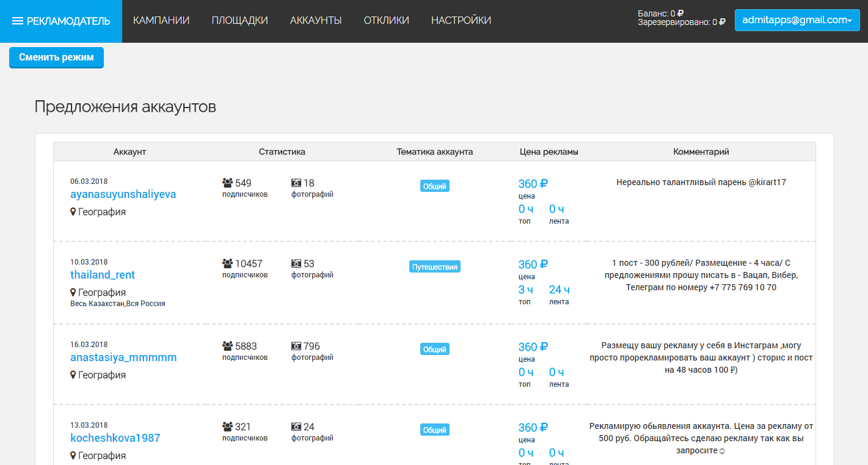
Task: Click the Путешествия topic tag
Action: [434, 267]
